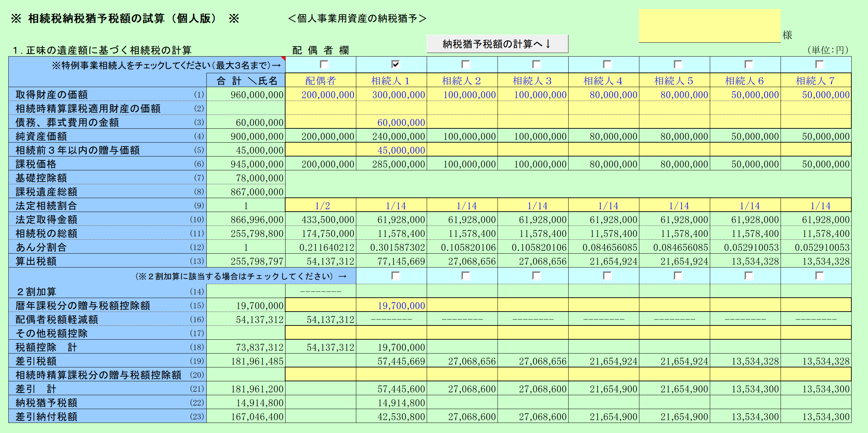Select the 相続人 4 取得財産 cell showing 80,000,000

click(604, 94)
